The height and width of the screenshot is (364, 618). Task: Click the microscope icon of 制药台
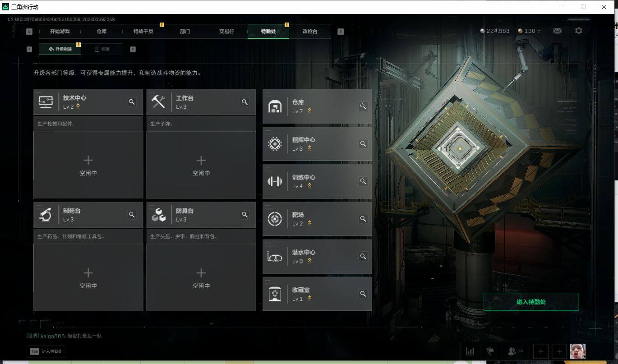pos(46,215)
